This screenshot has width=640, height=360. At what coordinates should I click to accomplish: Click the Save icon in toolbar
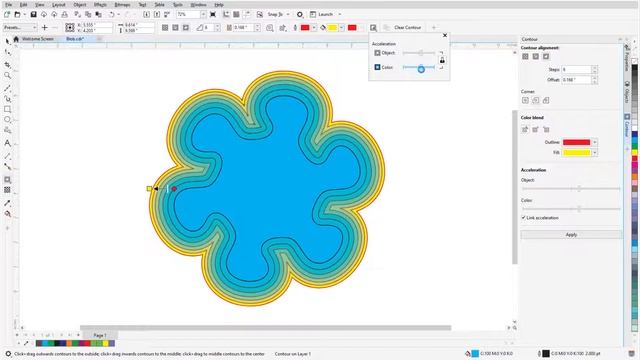[33, 14]
